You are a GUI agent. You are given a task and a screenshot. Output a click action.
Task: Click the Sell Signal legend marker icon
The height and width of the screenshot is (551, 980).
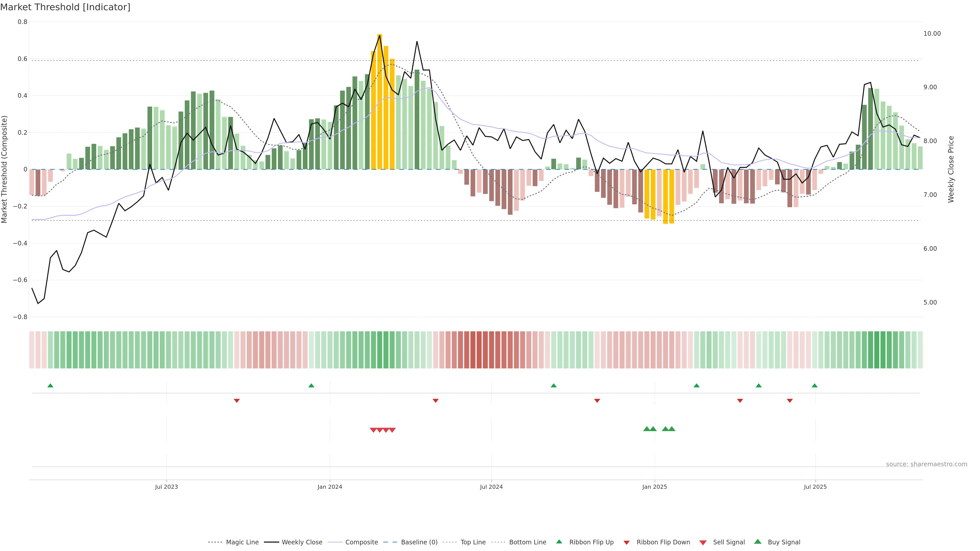[x=703, y=543]
